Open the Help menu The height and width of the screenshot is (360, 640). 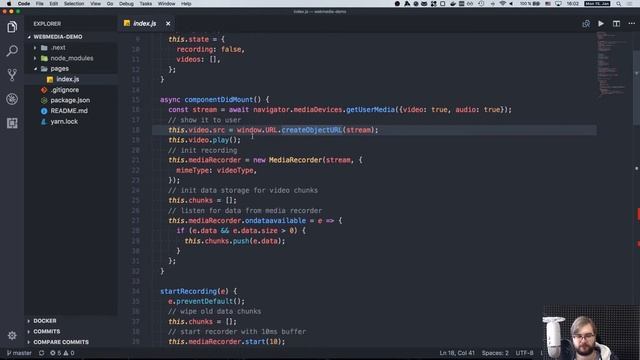[x=186, y=4]
